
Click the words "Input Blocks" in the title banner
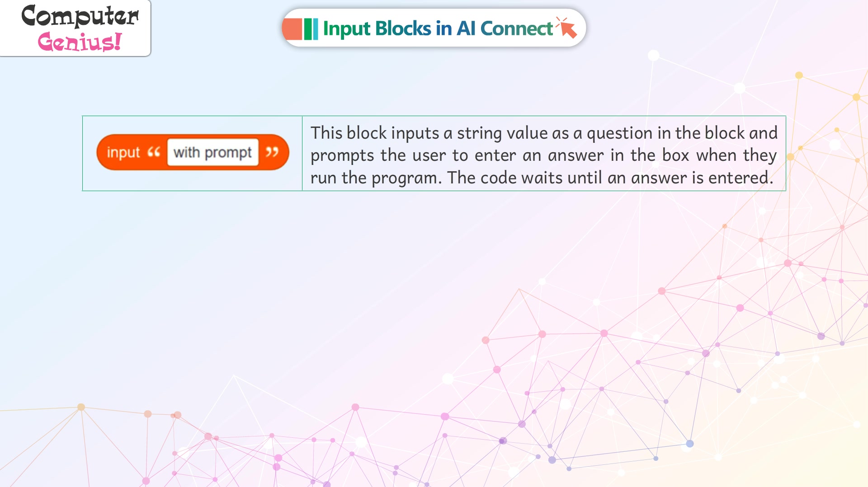[377, 29]
